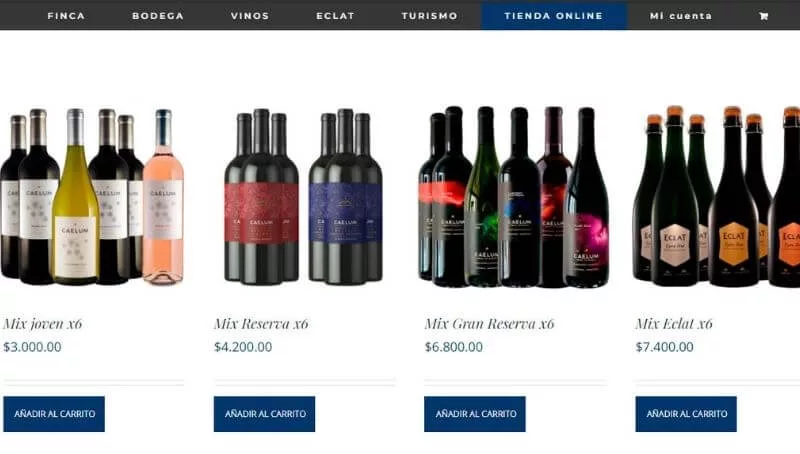View the red and blue Reserva bottles image
The height and width of the screenshot is (454, 800).
(304, 196)
